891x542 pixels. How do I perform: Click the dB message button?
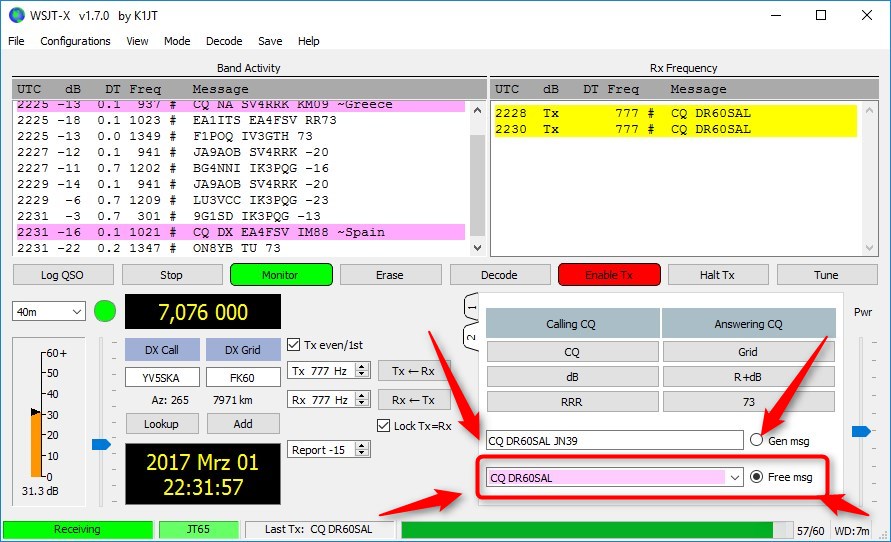(572, 377)
